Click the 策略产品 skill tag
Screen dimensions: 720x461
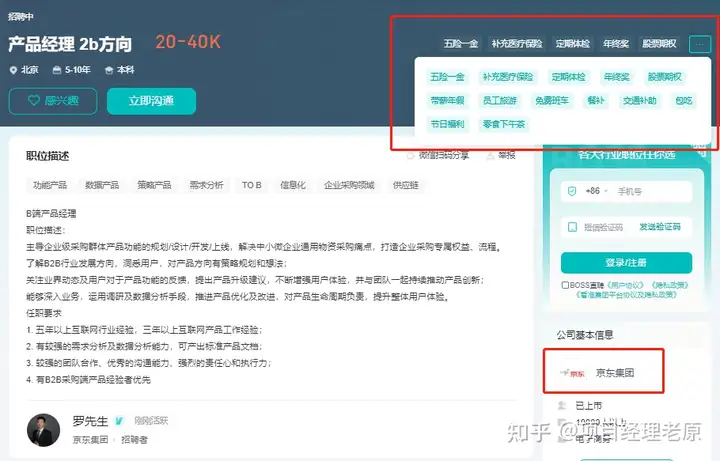click(x=154, y=185)
